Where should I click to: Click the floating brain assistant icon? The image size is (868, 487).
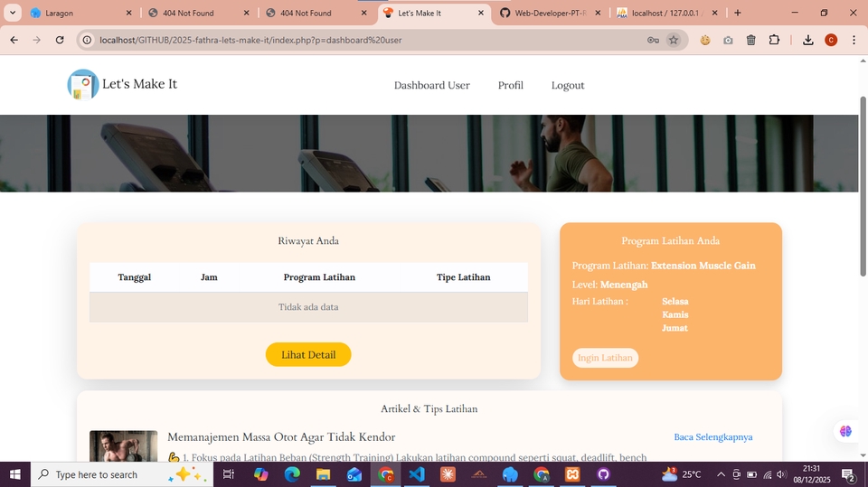845,431
